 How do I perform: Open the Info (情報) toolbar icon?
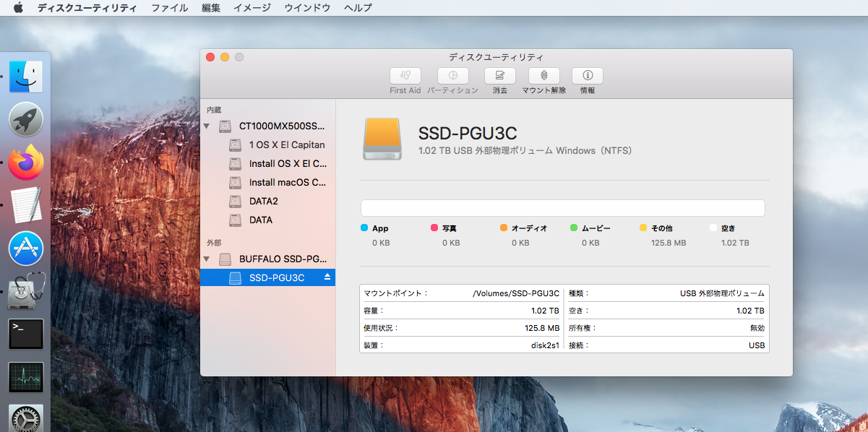click(588, 76)
